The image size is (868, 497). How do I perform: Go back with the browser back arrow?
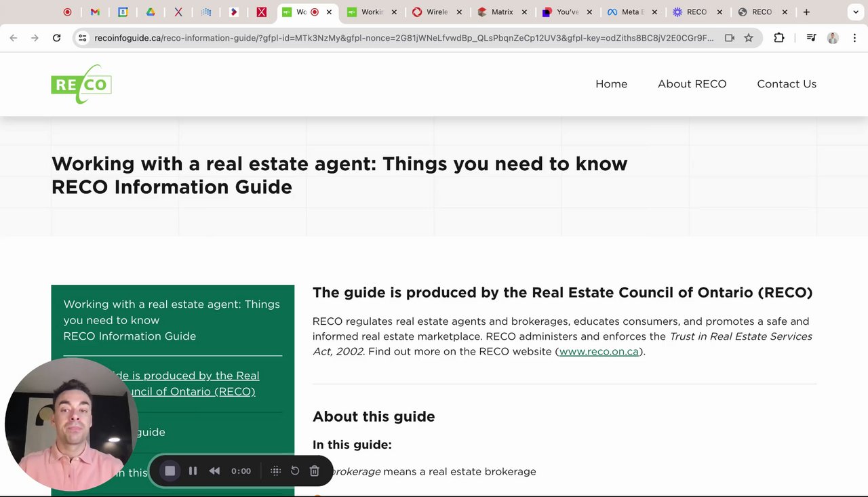(14, 38)
